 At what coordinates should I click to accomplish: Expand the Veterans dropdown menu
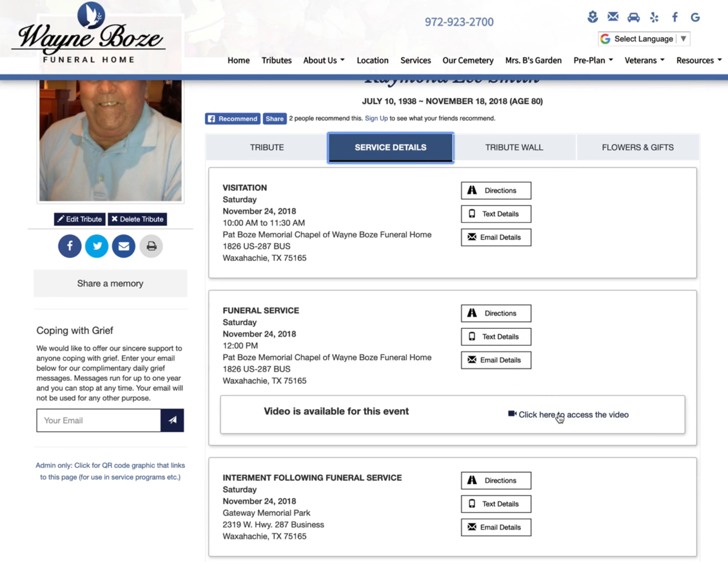[x=644, y=60]
